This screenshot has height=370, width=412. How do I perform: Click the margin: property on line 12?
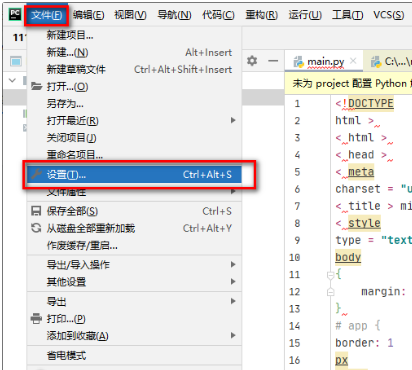(383, 292)
